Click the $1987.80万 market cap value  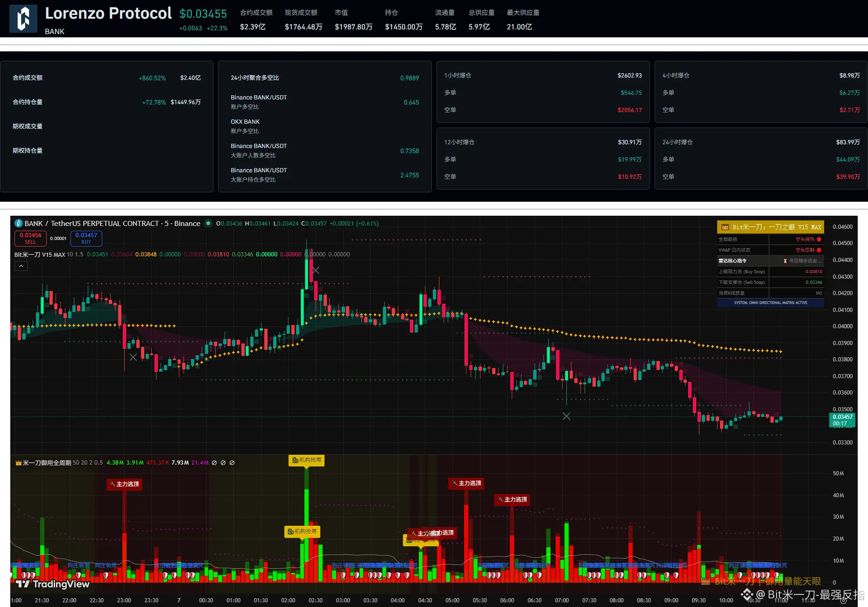point(353,27)
